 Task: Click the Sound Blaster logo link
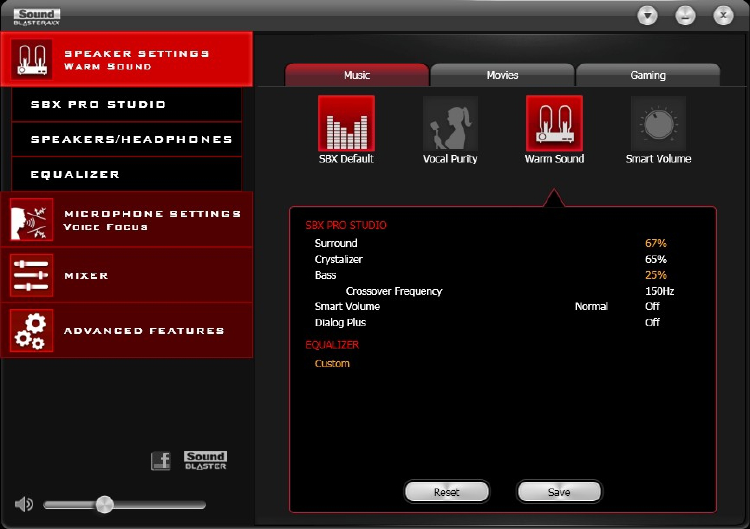pyautogui.click(x=205, y=460)
